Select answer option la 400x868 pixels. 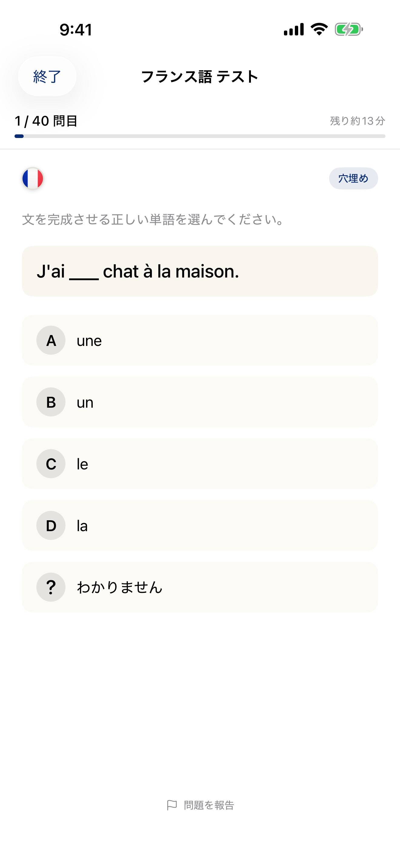click(x=200, y=525)
